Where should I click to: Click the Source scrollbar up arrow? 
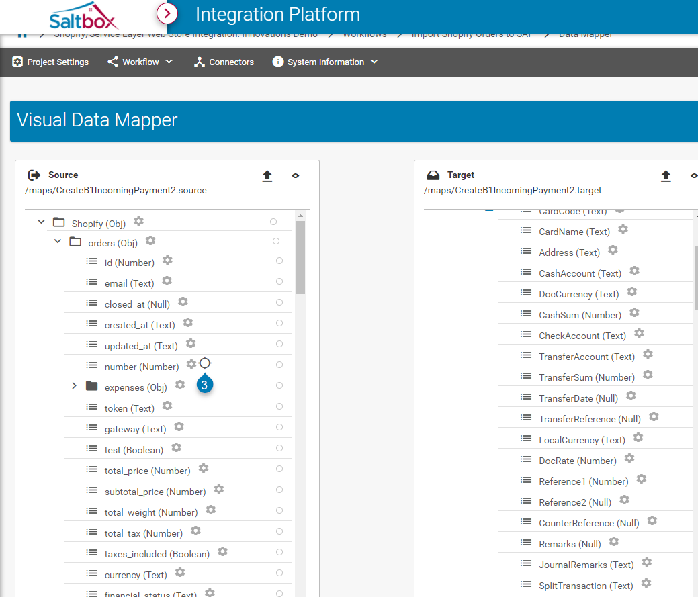300,216
